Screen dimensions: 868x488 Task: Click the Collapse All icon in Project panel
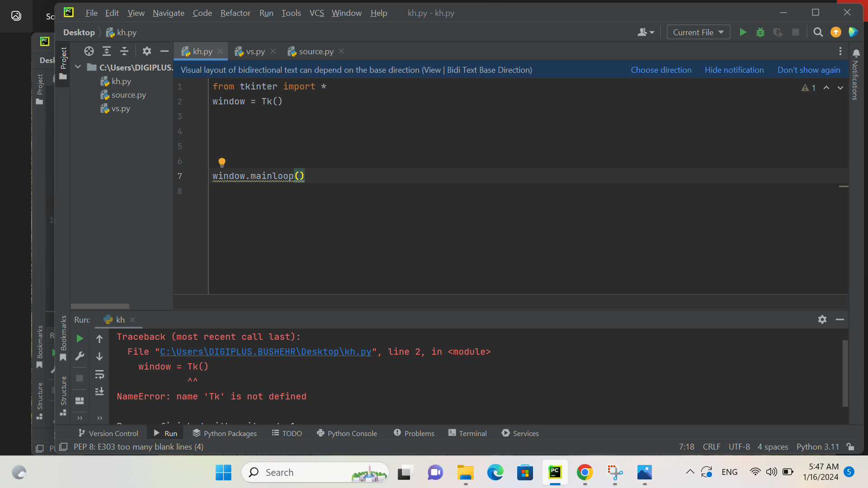pyautogui.click(x=124, y=51)
